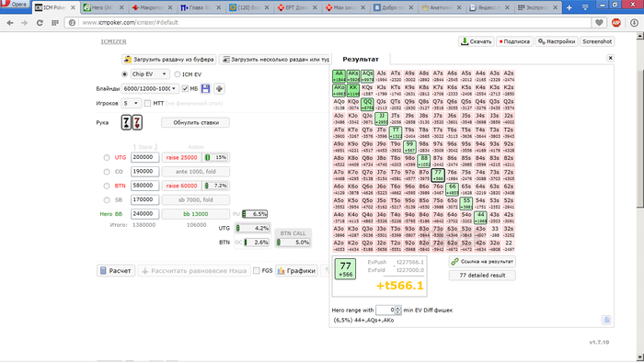644x362 pixels.
Task: Click the heart bookmark icon in the address bar
Action: tap(599, 23)
